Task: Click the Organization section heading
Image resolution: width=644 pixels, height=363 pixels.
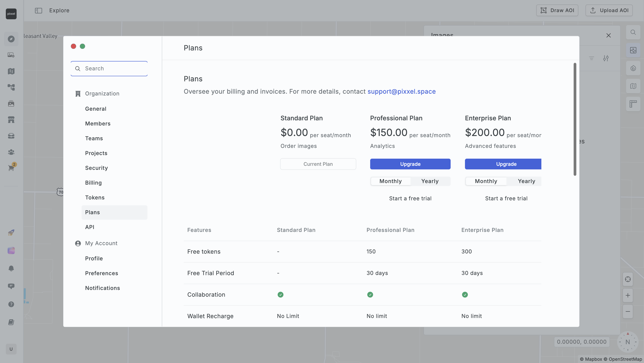Action: (x=102, y=93)
